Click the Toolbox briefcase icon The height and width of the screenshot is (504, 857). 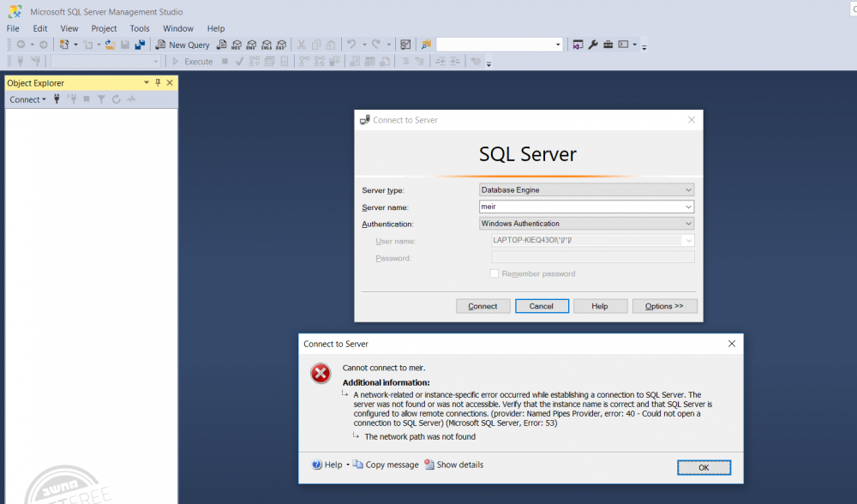pos(608,45)
